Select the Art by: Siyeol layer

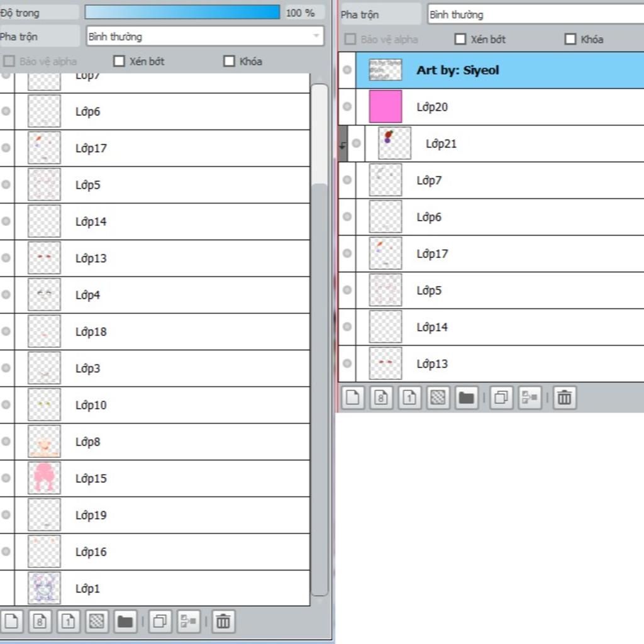coord(500,70)
